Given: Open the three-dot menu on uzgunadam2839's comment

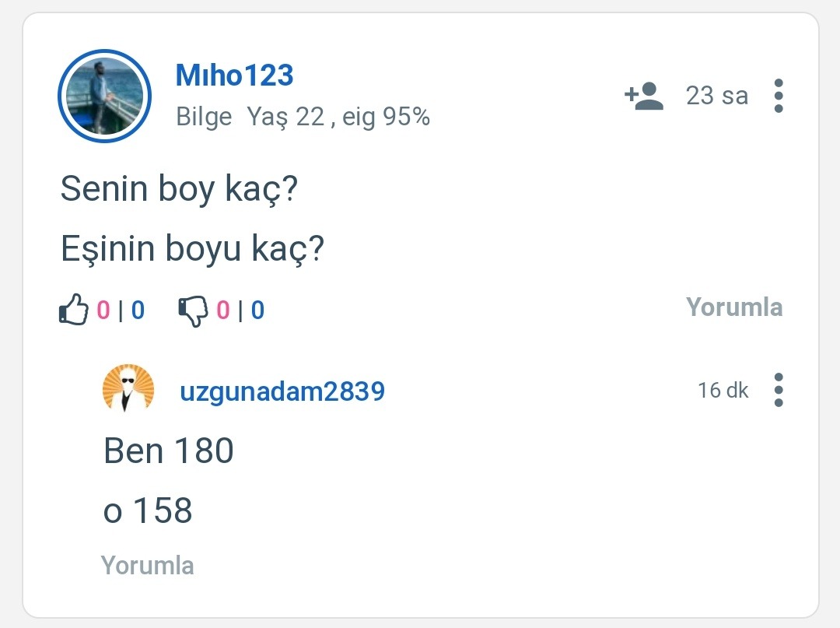Looking at the screenshot, I should click(779, 390).
